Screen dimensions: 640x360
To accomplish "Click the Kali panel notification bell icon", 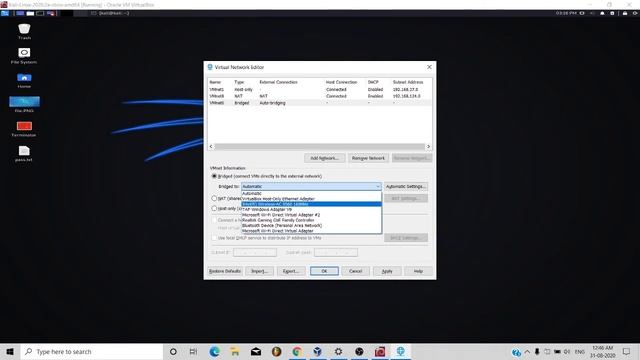I will tap(602, 13).
